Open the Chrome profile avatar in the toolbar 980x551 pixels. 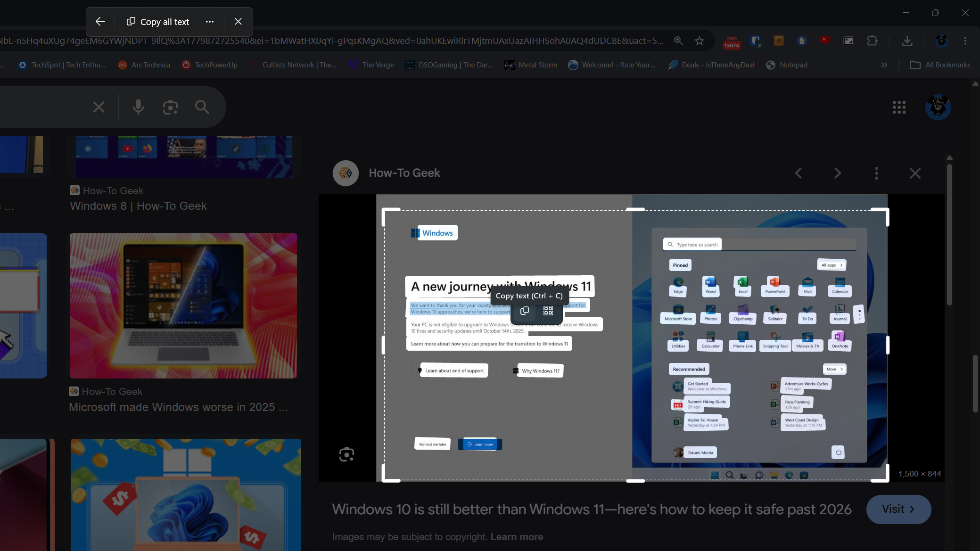(x=942, y=41)
